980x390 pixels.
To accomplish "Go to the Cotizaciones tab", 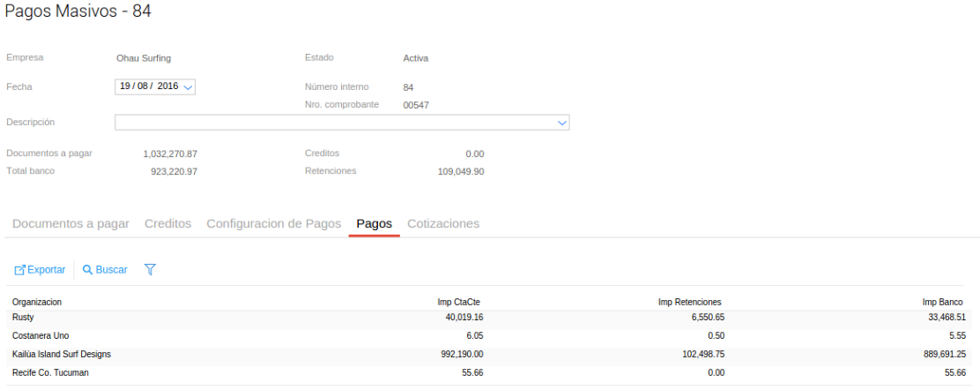I will point(443,224).
